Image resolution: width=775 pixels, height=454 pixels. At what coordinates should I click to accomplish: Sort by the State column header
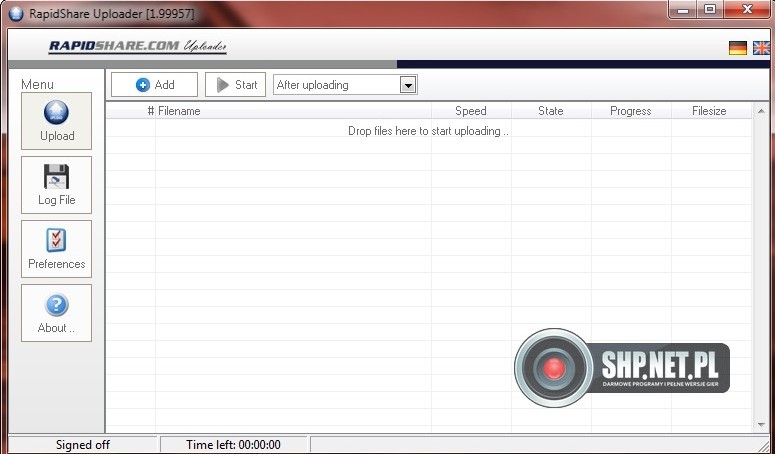[551, 111]
